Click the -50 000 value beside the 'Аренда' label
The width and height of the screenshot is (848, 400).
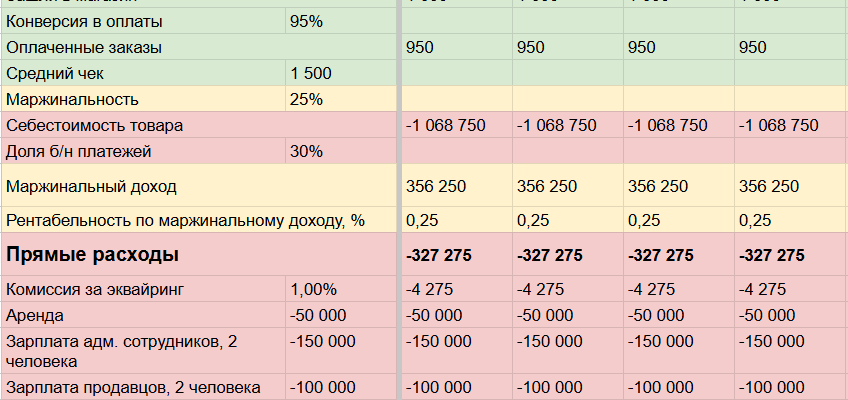[x=318, y=314]
